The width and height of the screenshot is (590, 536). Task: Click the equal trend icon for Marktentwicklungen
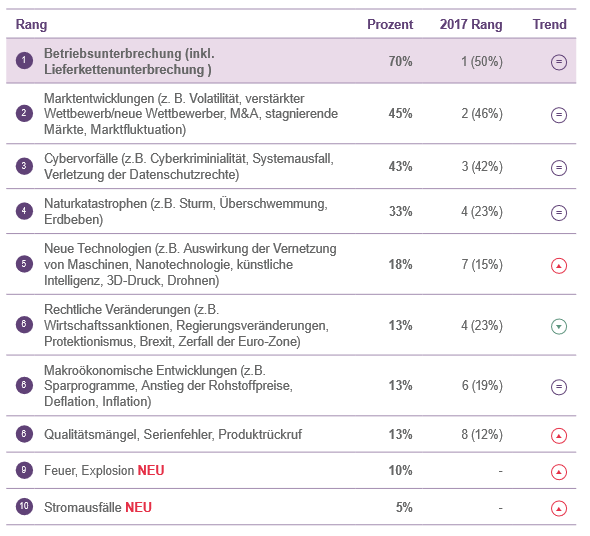pyautogui.click(x=559, y=115)
